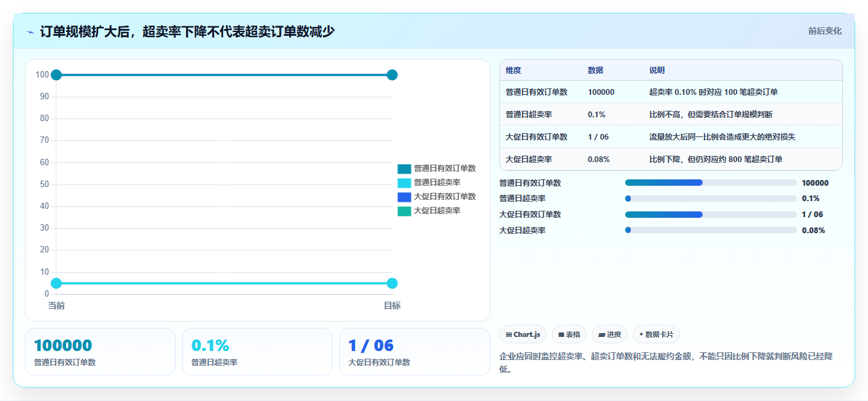Click the 50 tick on the y-axis
Viewport: 868px width, 401px height.
[44, 184]
